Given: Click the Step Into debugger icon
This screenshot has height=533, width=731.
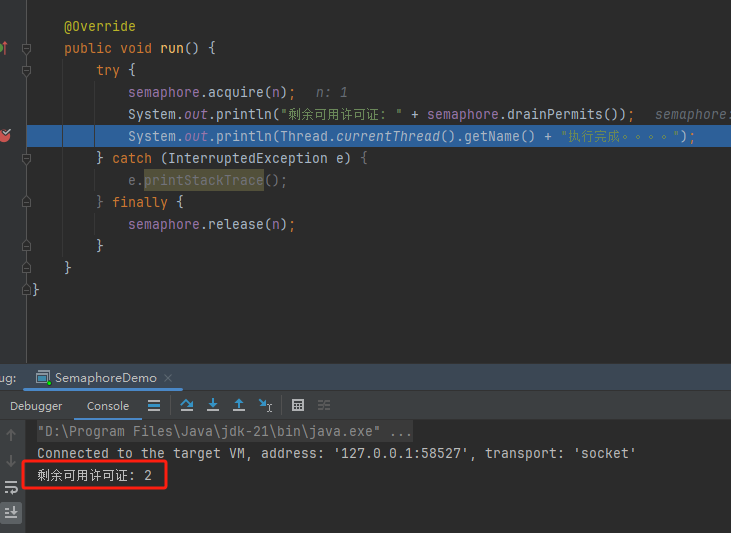Looking at the screenshot, I should (x=213, y=405).
